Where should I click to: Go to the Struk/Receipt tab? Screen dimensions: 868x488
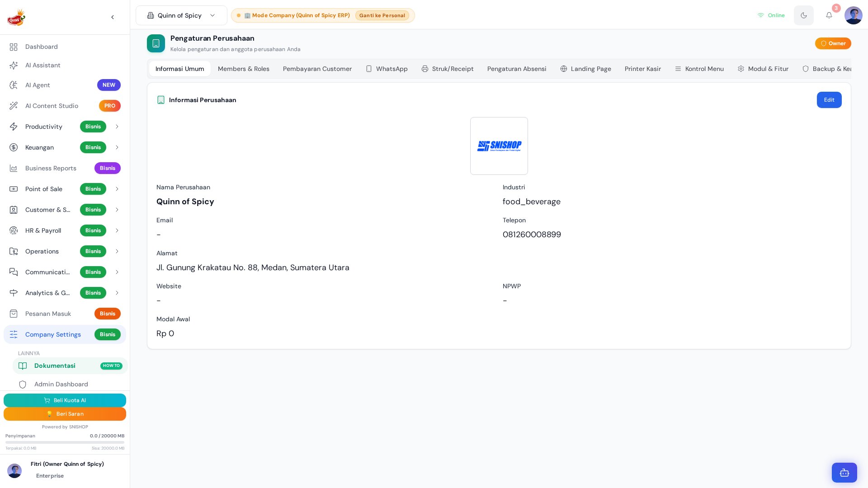coord(447,69)
